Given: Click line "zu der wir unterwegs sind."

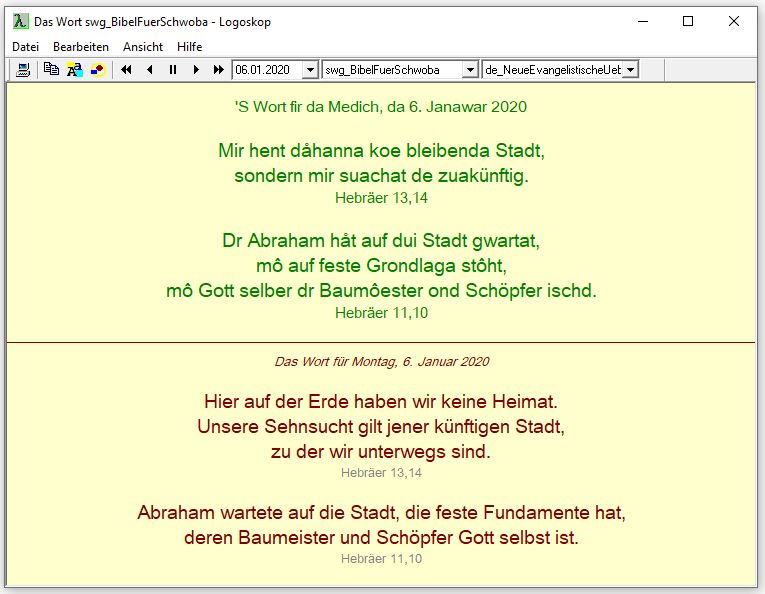Looking at the screenshot, I should pyautogui.click(x=382, y=452).
